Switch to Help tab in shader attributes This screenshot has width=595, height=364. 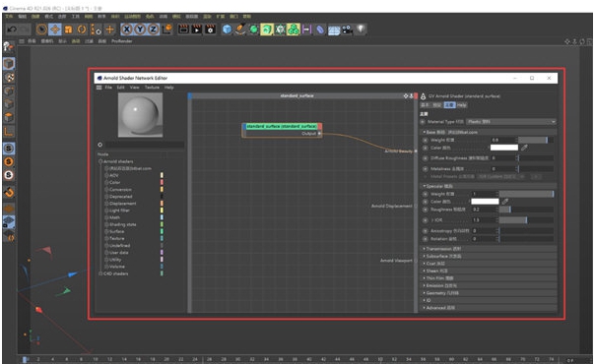[462, 105]
